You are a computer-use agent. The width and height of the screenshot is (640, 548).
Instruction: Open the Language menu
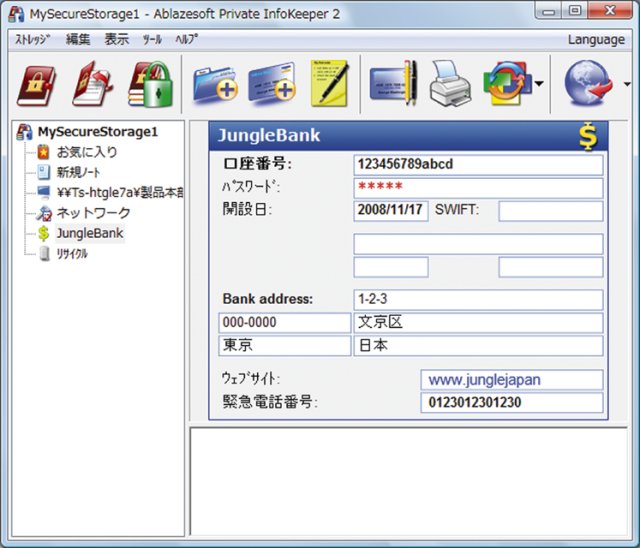pos(596,40)
